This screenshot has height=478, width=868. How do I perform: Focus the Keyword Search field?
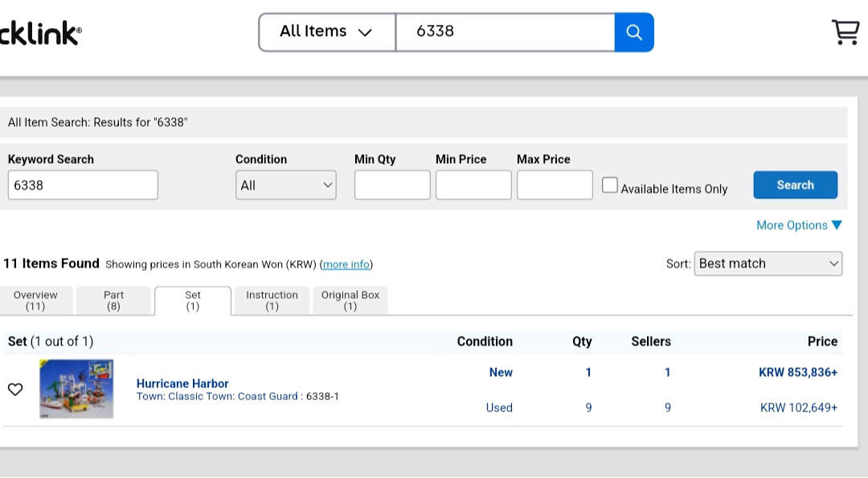tap(83, 186)
